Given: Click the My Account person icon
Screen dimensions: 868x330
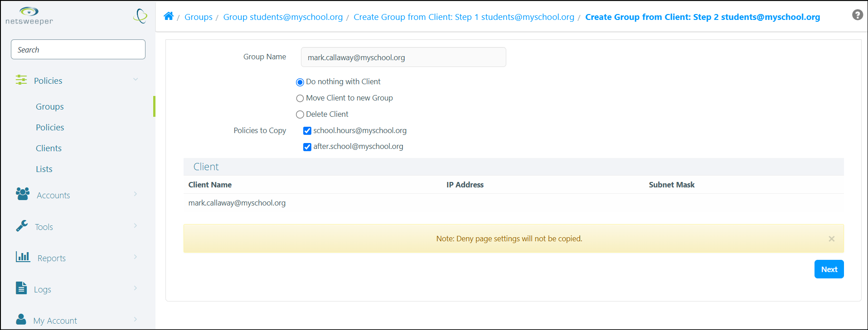Looking at the screenshot, I should (21, 319).
